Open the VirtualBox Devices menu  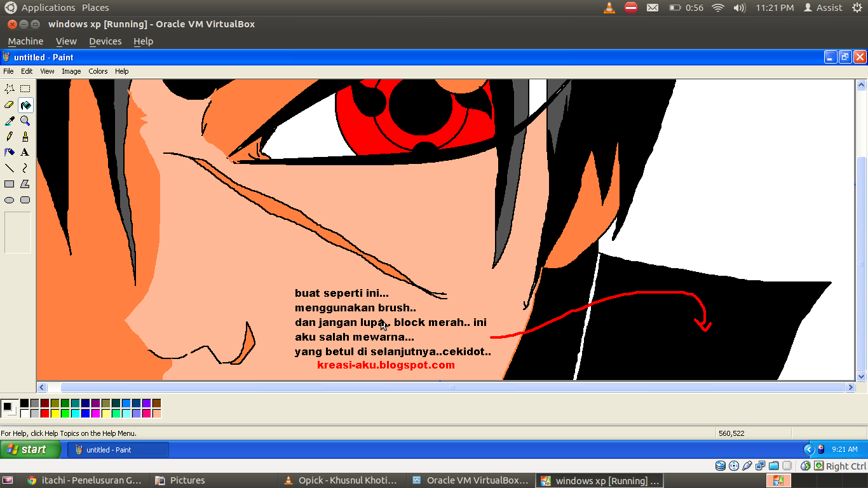[105, 41]
